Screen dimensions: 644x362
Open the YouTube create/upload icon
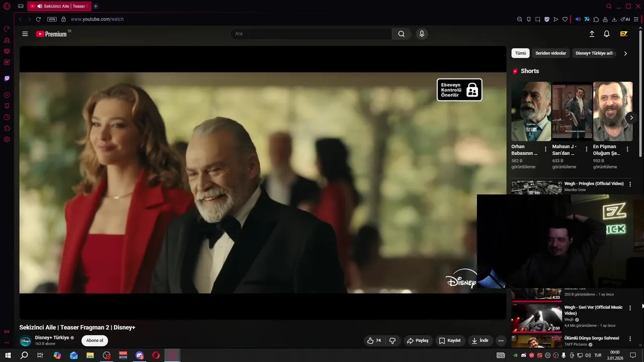tap(592, 34)
